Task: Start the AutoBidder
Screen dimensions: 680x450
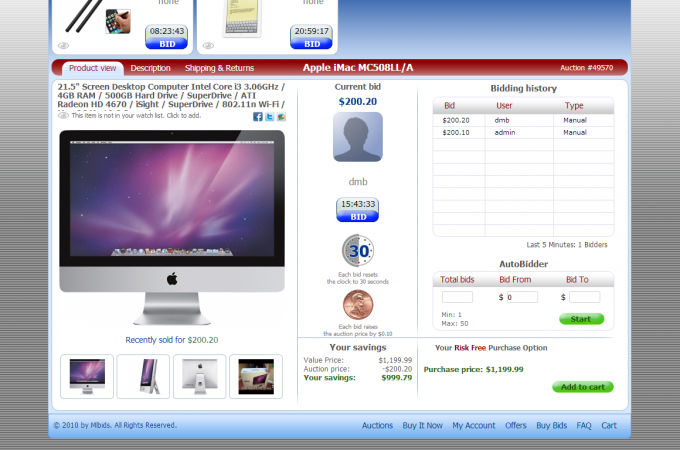Action: click(581, 319)
